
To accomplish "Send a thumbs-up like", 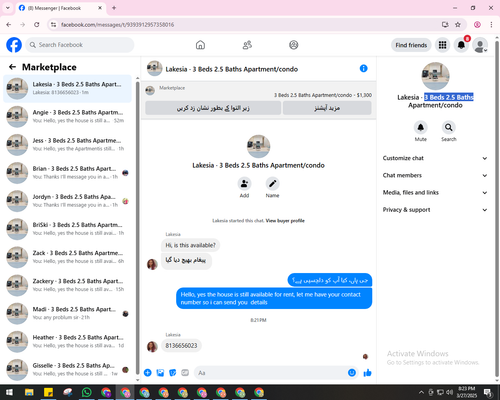I will (367, 373).
